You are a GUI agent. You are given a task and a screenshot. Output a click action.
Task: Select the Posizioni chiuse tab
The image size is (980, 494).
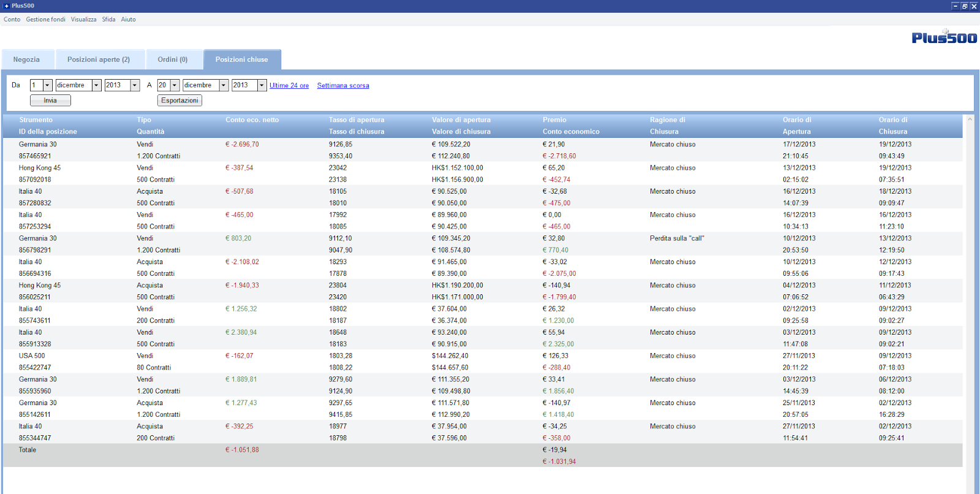(242, 59)
